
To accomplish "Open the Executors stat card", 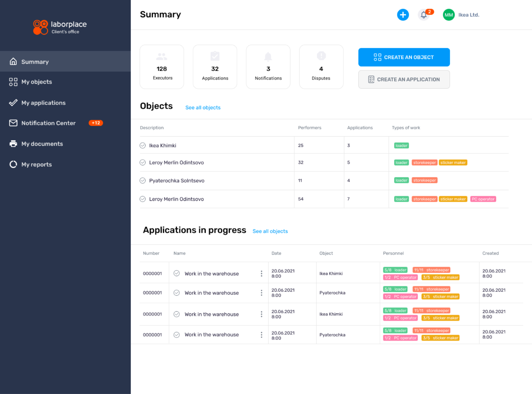I will [162, 67].
